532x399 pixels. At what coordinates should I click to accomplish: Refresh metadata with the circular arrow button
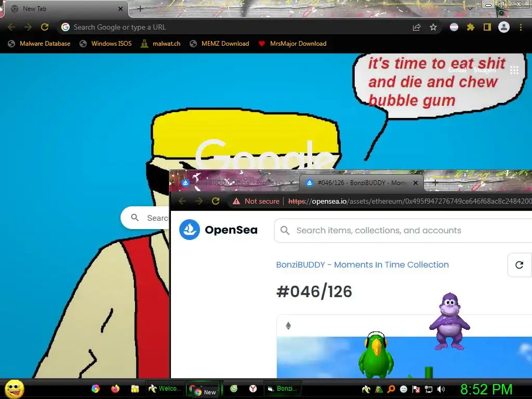point(520,265)
